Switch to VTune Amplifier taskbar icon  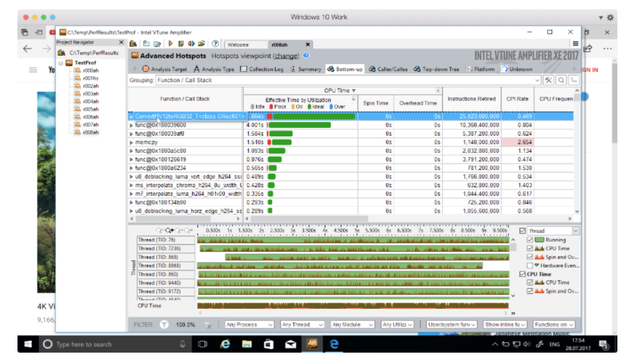tap(313, 344)
